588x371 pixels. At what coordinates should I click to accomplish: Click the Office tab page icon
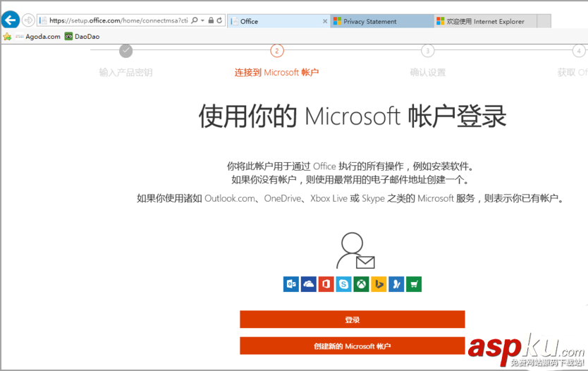(x=234, y=21)
